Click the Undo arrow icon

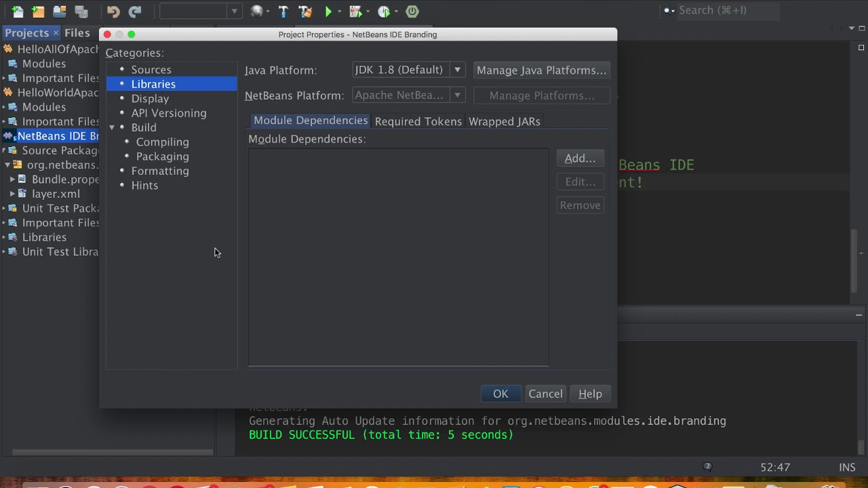113,12
